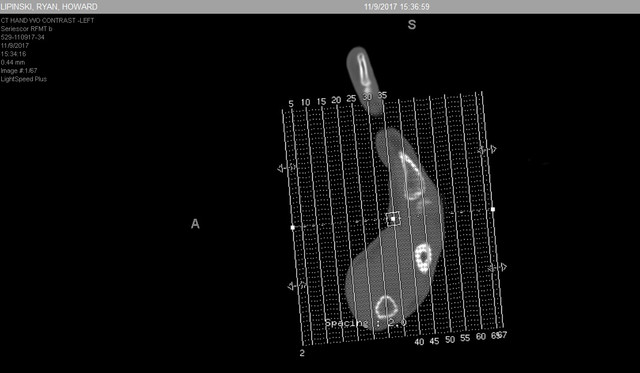This screenshot has width=640, height=373.
Task: Click the study time 15:34:16
Action: 13,54
